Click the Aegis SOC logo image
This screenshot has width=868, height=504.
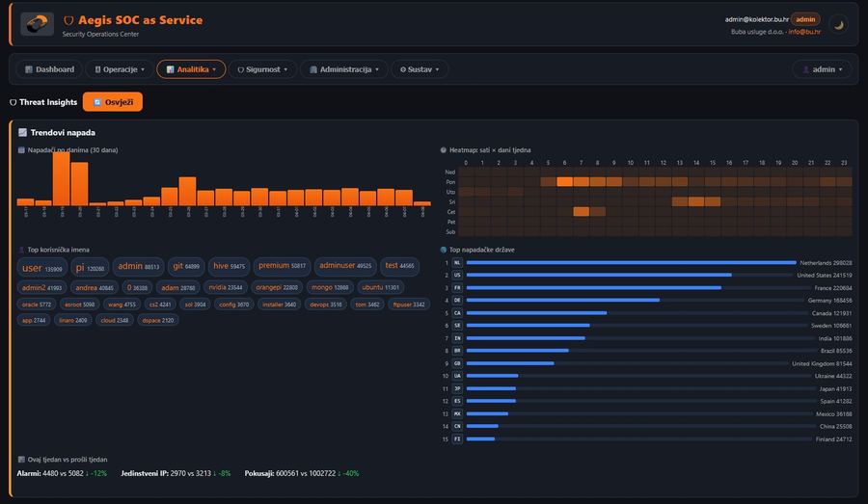[x=38, y=24]
